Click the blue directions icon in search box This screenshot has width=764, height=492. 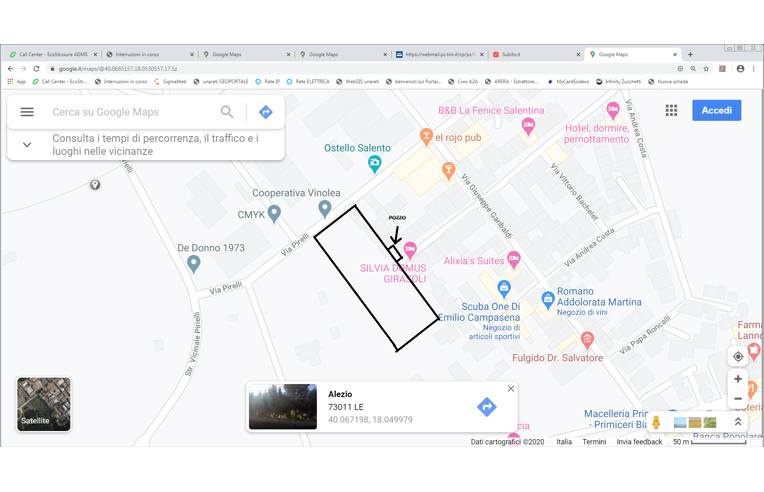[265, 112]
